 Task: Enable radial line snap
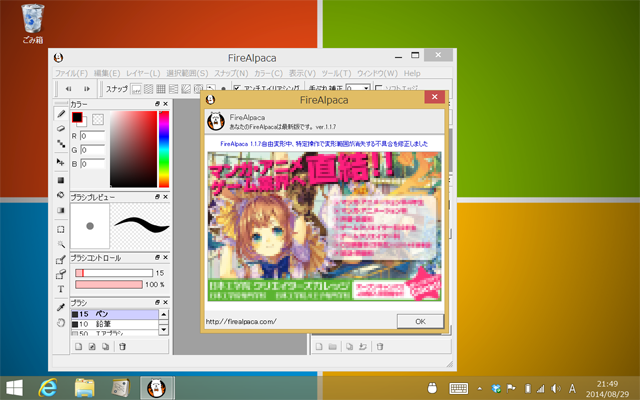[x=186, y=89]
